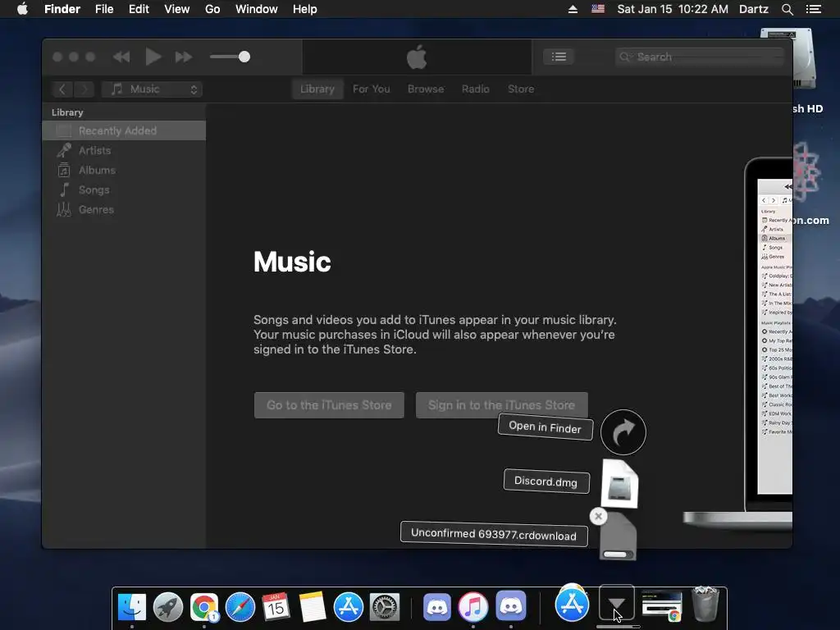The width and height of the screenshot is (840, 630).
Task: Open the minimized Chrome window in Dock
Action: point(662,605)
